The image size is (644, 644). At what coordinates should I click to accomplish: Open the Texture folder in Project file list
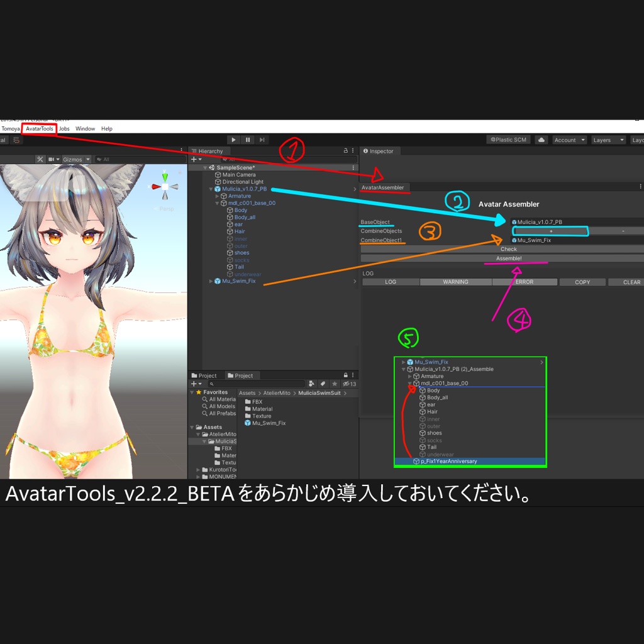[x=258, y=416]
